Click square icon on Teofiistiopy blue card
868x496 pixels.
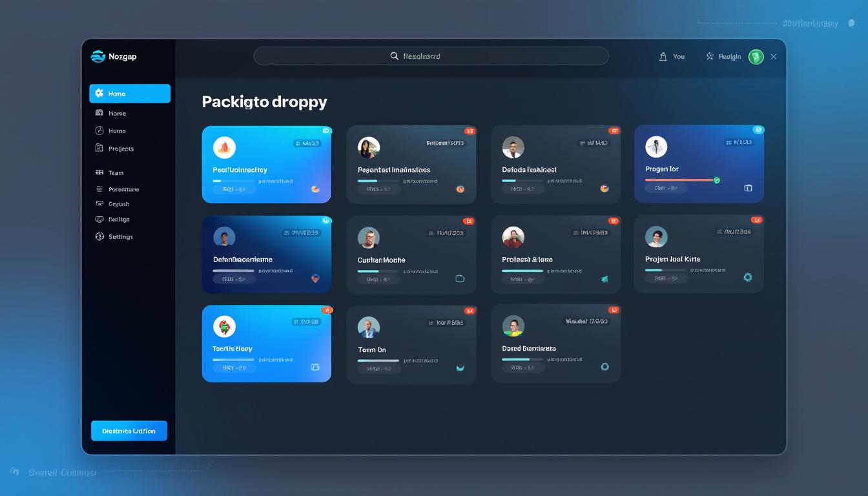coord(315,367)
